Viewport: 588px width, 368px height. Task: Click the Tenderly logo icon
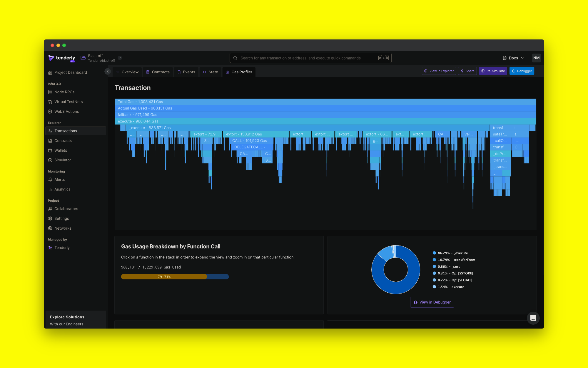(x=51, y=58)
